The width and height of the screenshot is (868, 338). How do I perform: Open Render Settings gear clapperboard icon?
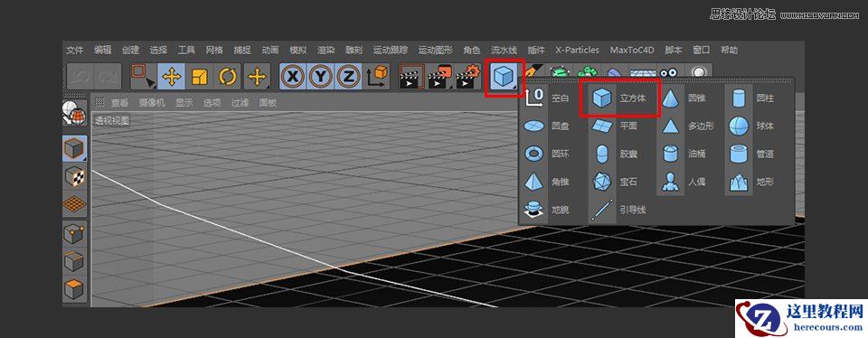(467, 77)
